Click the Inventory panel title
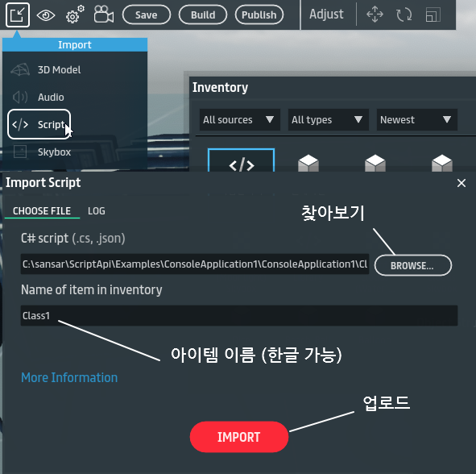476x474 pixels. 220,88
